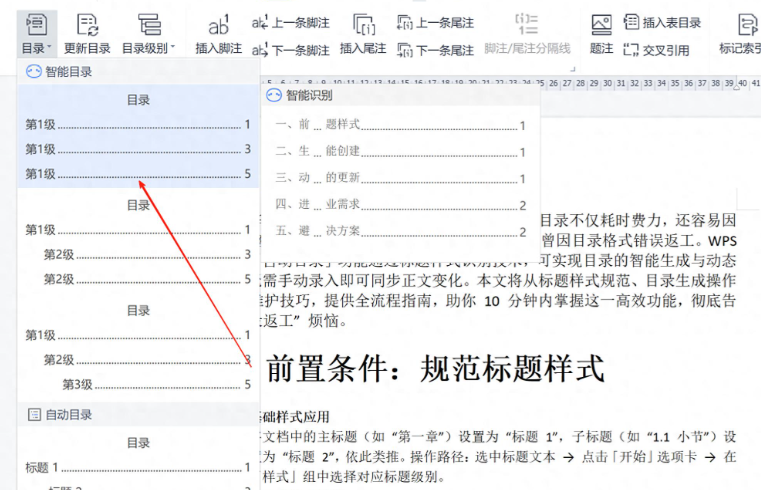This screenshot has height=490, width=761.
Task: Click the 智能识别 preview entry 五、避…决方案
Action: (400, 231)
